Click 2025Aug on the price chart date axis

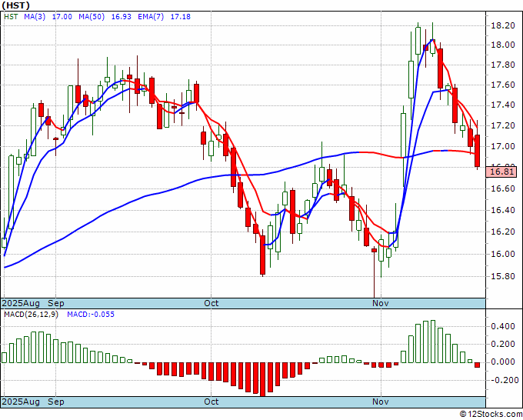tap(21, 304)
